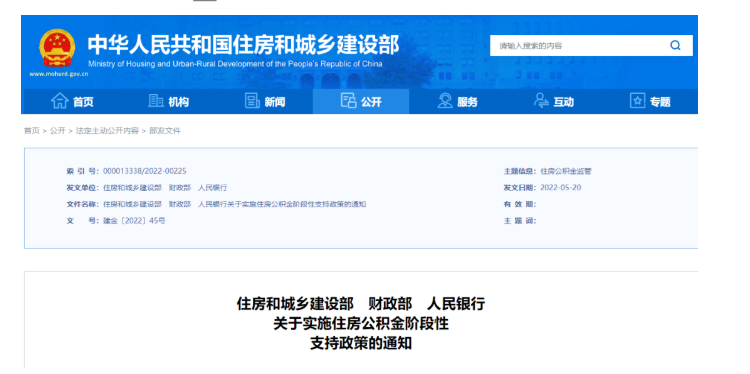750x374 pixels.
Task: Click the 索引号 label
Action: pyautogui.click(x=83, y=171)
